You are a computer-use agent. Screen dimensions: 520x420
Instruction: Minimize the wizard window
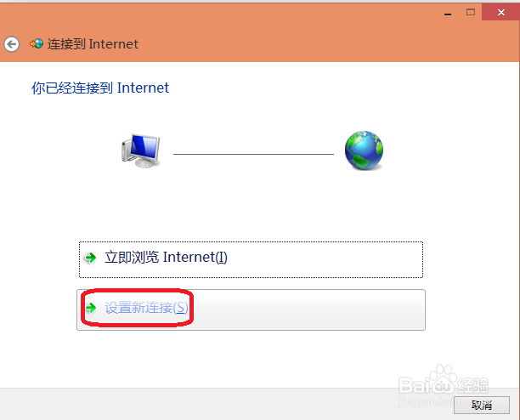pyautogui.click(x=448, y=14)
